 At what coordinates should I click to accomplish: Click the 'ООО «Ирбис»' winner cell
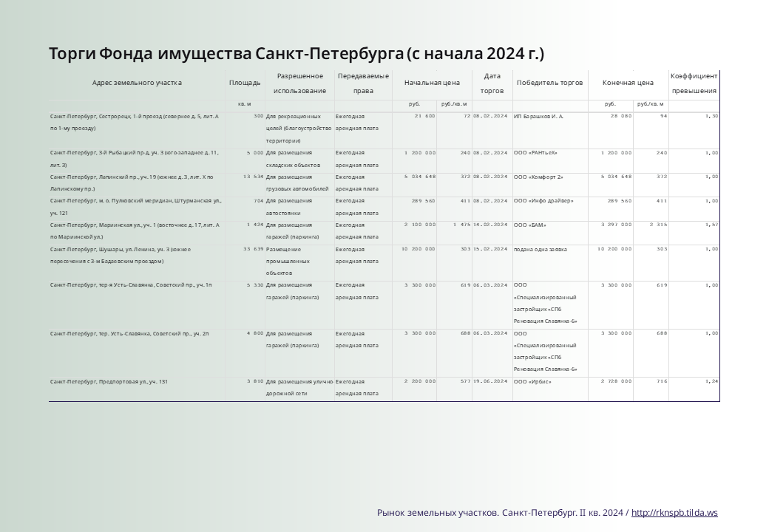tap(532, 381)
